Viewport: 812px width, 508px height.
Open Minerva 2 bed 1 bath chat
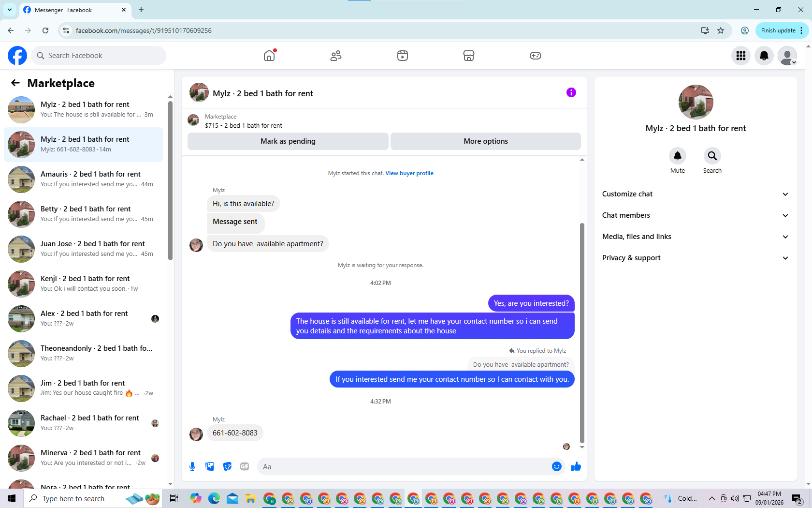(84, 458)
